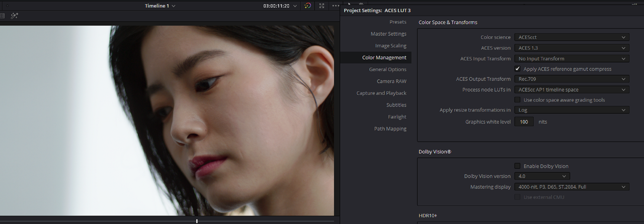Viewport: 644px width, 224px height.
Task: Enable Use color space aware grading tools
Action: pyautogui.click(x=518, y=100)
